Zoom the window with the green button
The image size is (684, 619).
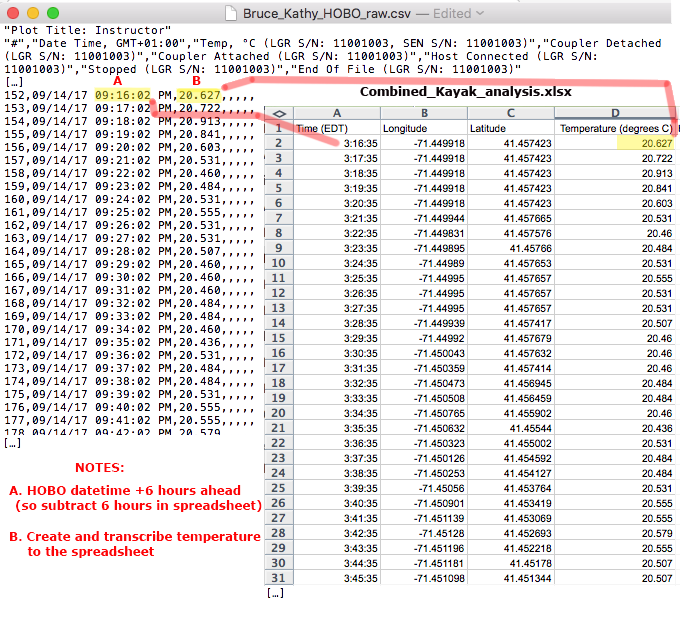(x=53, y=13)
